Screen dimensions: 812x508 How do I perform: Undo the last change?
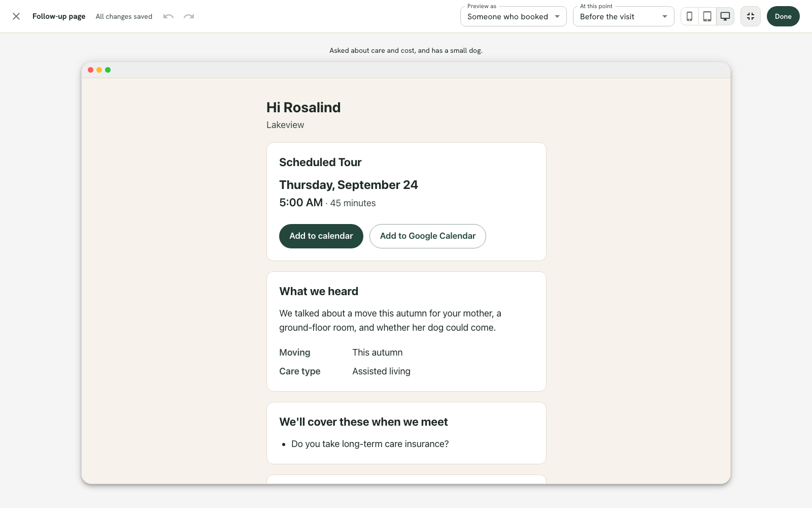(x=168, y=16)
